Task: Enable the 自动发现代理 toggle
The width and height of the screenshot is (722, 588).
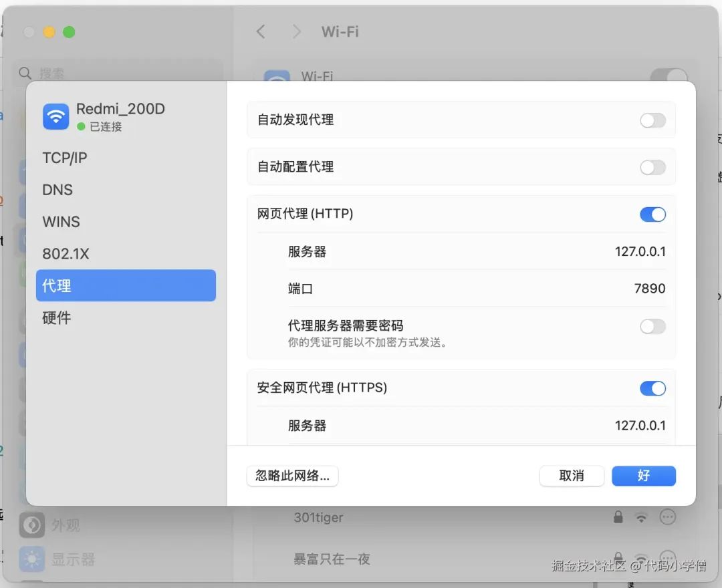Action: 652,120
